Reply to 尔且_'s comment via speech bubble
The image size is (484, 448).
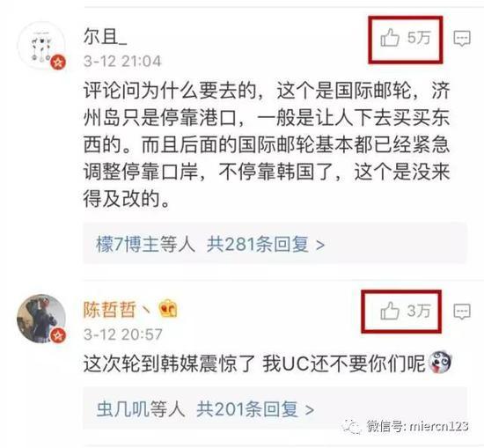click(x=462, y=39)
